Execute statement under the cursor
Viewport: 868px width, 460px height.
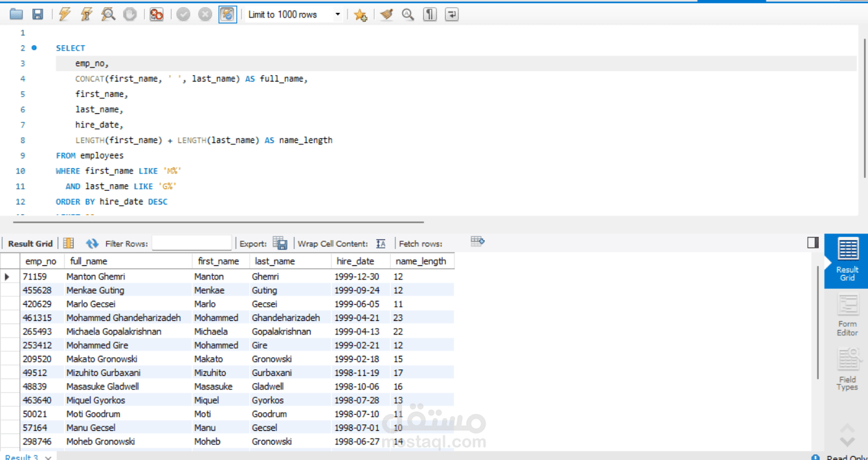coord(87,14)
